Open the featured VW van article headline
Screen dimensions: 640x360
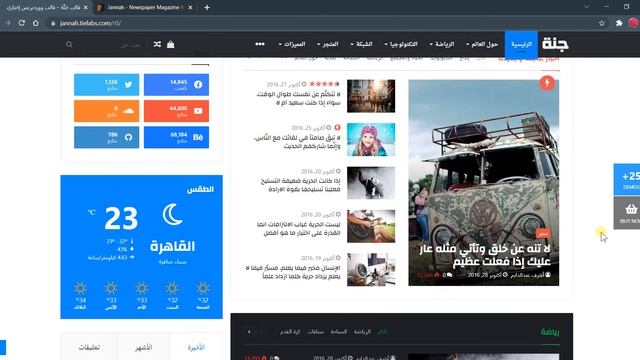(485, 255)
